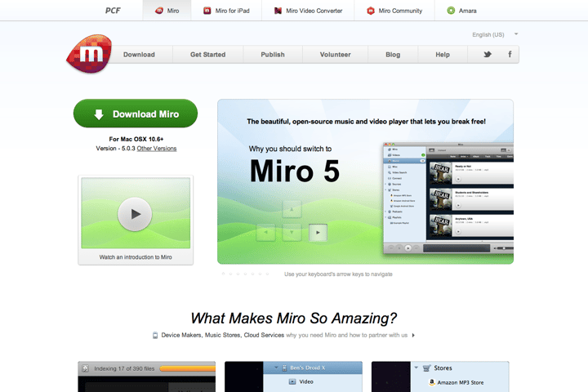
Task: Click the Miro logo in the header
Action: pyautogui.click(x=89, y=54)
